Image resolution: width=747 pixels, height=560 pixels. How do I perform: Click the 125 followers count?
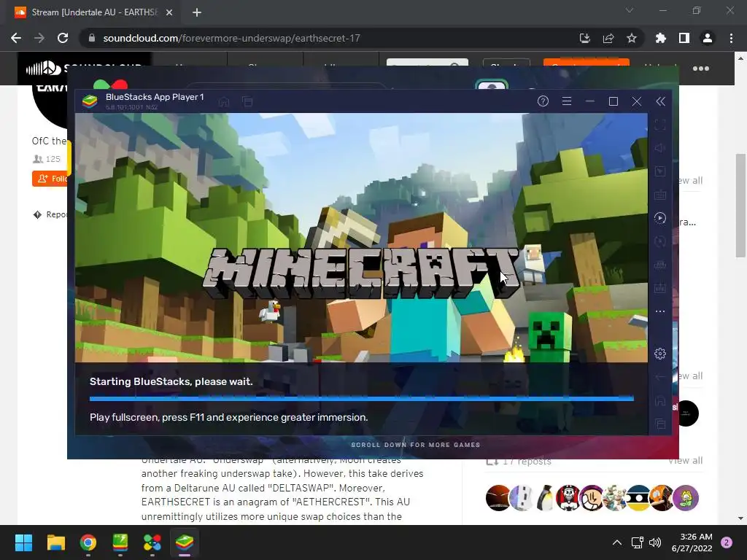[x=46, y=159]
